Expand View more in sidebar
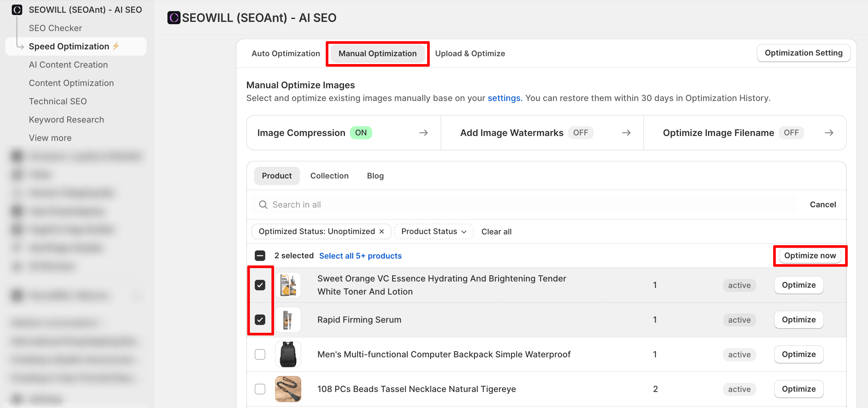Screen dimensions: 868x408 pyautogui.click(x=50, y=138)
